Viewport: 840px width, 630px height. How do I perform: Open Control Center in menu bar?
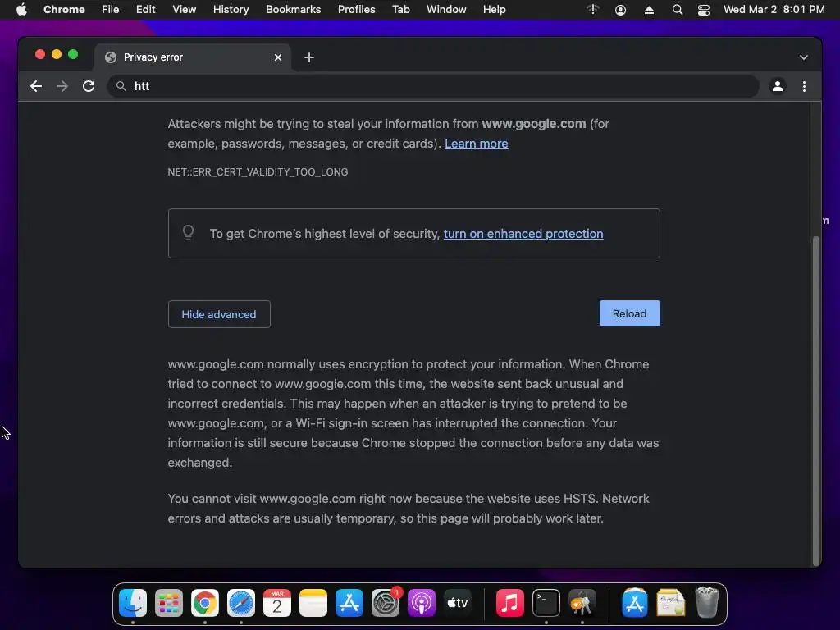(x=703, y=10)
